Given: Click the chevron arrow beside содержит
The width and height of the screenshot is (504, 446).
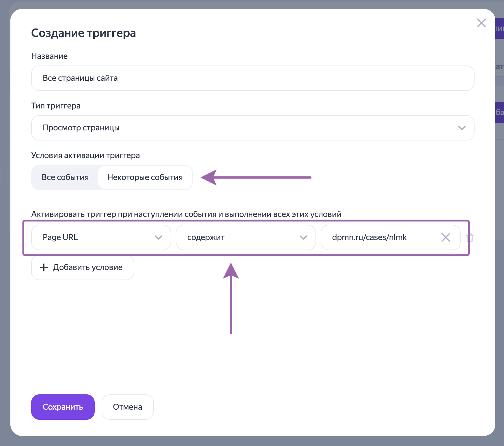Looking at the screenshot, I should click(303, 237).
